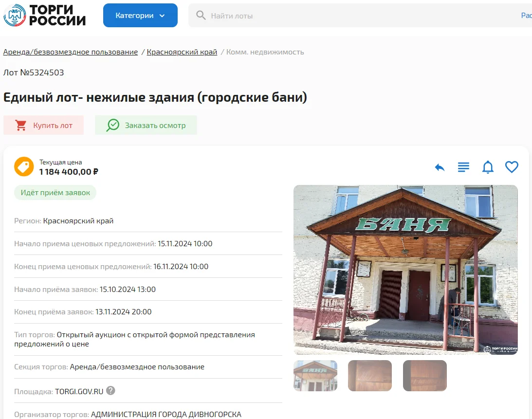Screen dimensions: 532x419
Task: Click the search magnifier icon
Action: coord(201,15)
